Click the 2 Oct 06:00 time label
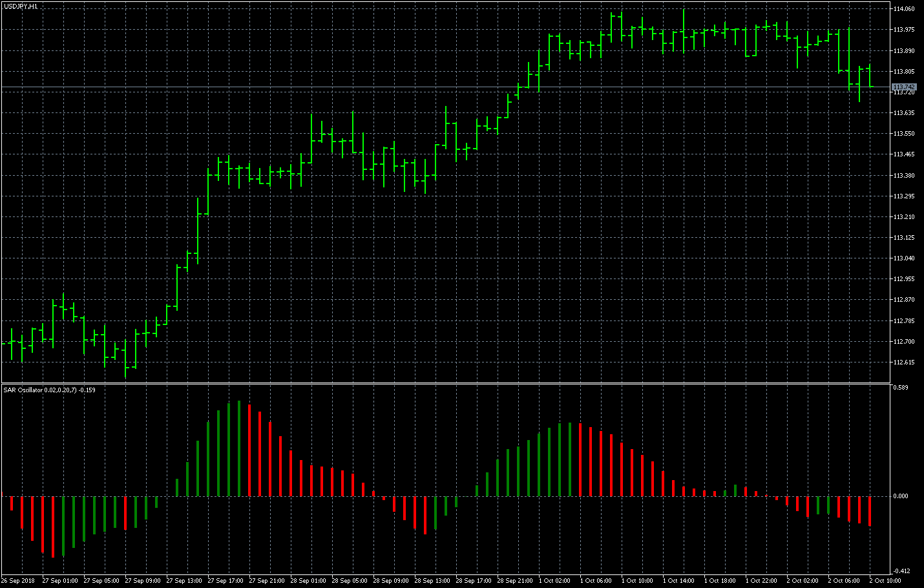Image resolution: width=924 pixels, height=588 pixels. 844,581
